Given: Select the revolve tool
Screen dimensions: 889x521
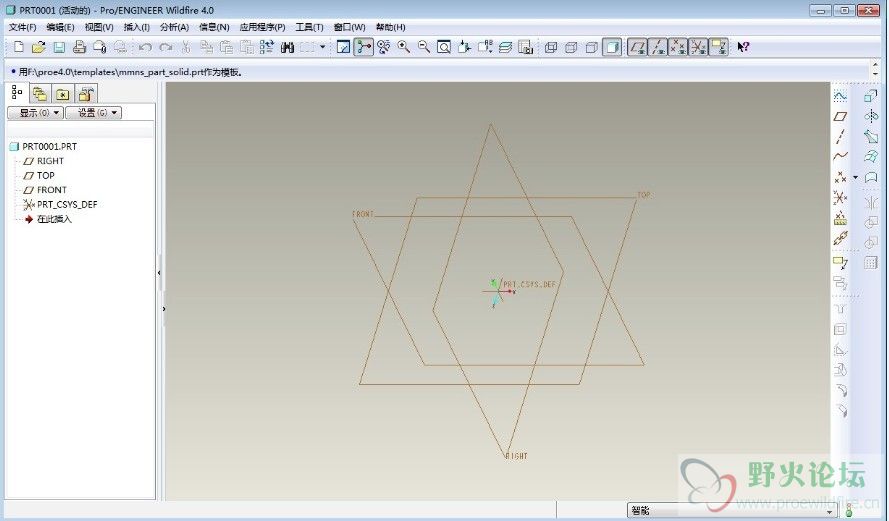Looking at the screenshot, I should click(871, 116).
